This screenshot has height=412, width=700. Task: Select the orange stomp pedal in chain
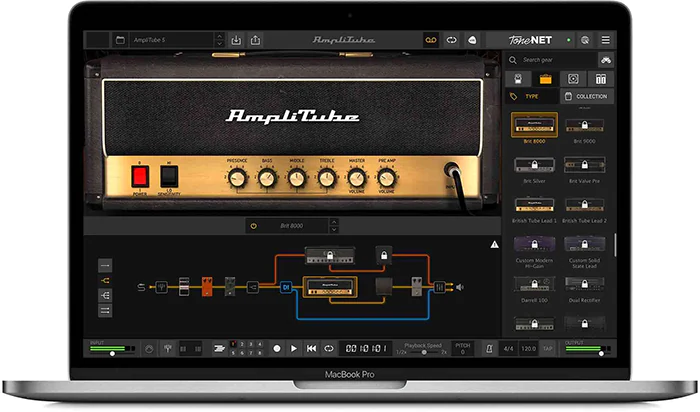pyautogui.click(x=207, y=287)
